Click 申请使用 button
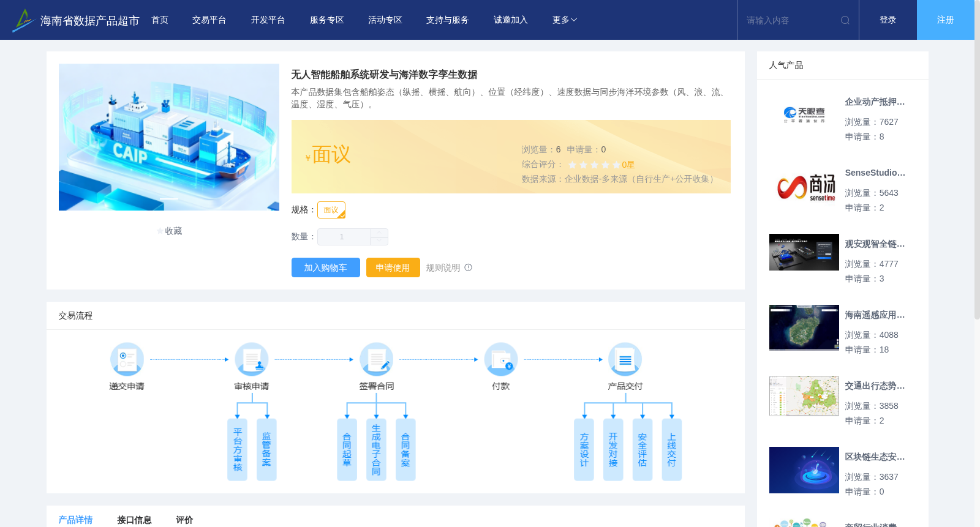This screenshot has width=980, height=527. (x=393, y=267)
